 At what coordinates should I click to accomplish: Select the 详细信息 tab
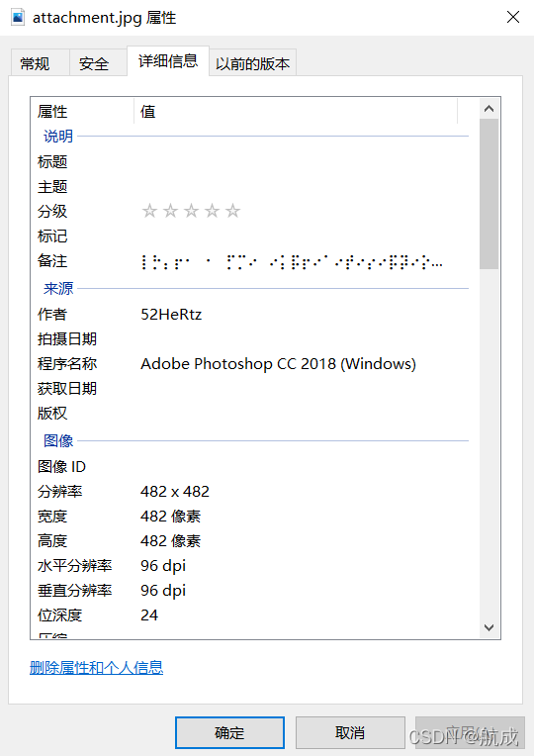click(168, 60)
